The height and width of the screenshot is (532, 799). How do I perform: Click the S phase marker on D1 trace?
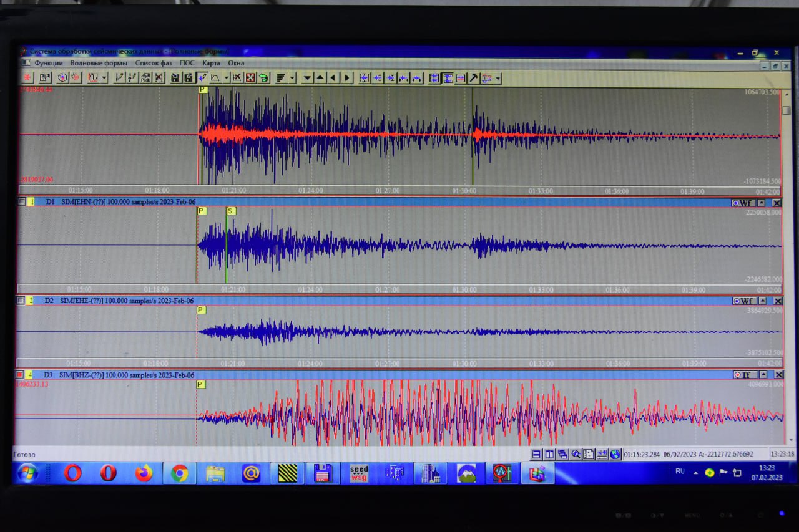click(x=231, y=211)
